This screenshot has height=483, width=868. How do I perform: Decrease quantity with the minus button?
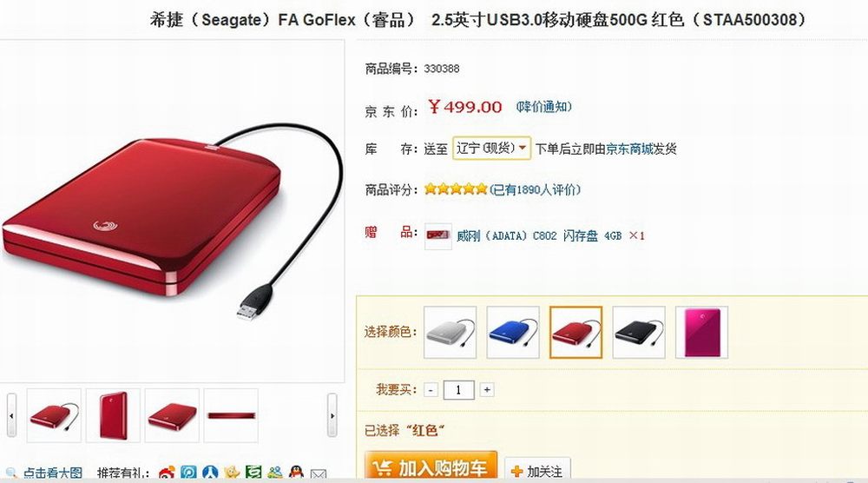coord(431,390)
